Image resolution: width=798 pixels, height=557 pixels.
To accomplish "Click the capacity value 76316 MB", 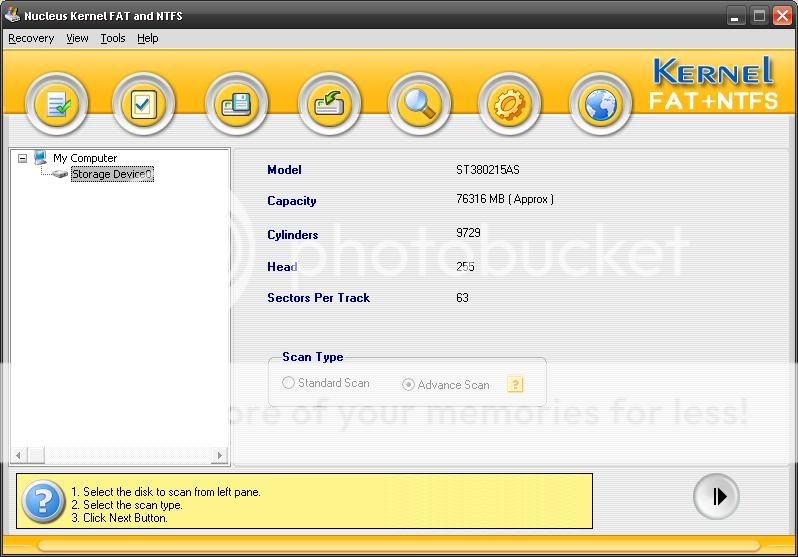I will pyautogui.click(x=505, y=199).
